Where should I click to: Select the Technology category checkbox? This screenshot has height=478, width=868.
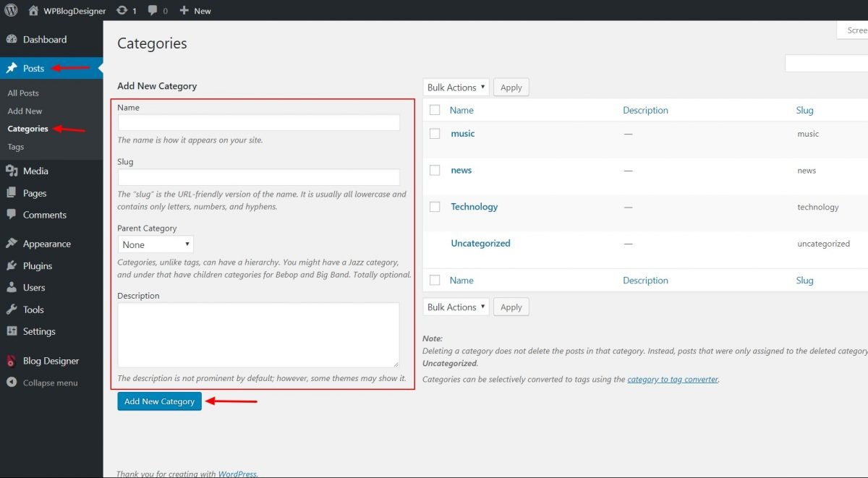click(434, 206)
